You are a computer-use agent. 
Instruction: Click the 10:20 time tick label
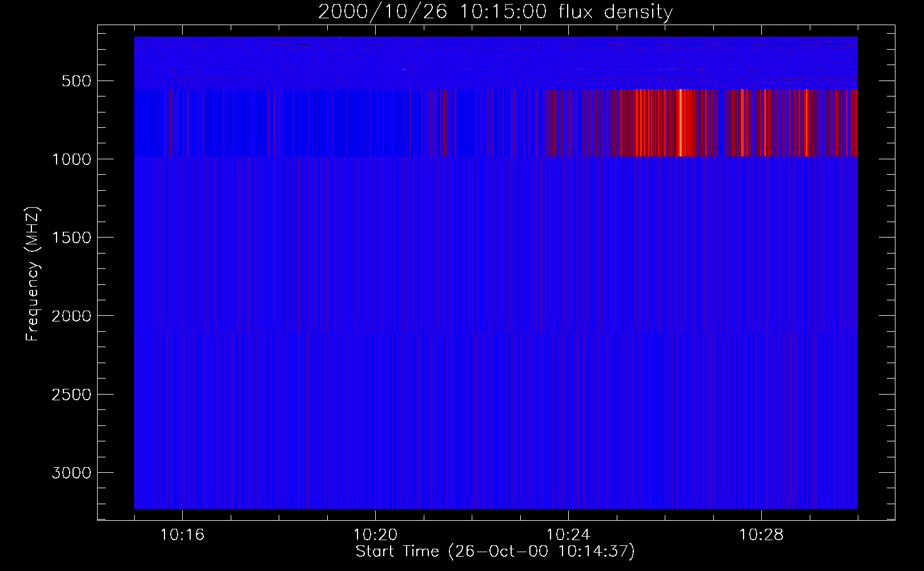coord(375,535)
